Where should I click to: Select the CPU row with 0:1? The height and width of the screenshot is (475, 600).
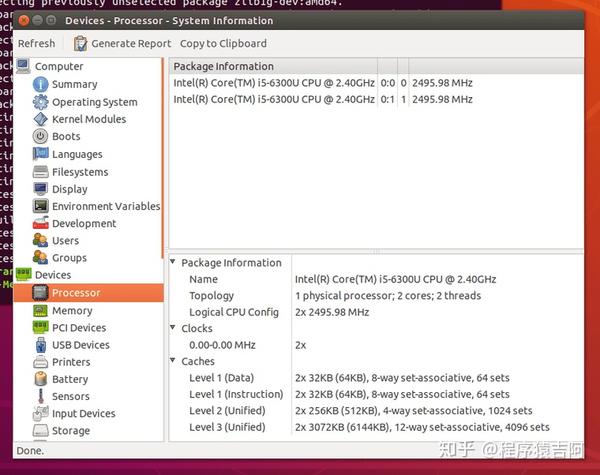click(x=377, y=100)
